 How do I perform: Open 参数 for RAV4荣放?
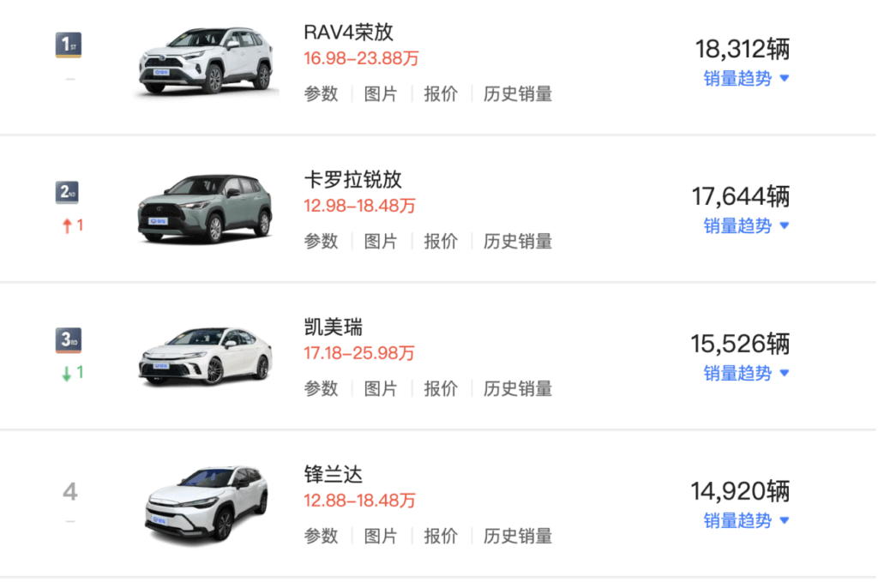(x=321, y=94)
